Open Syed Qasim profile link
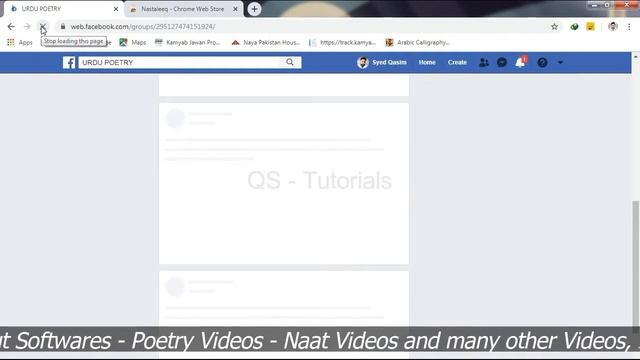Screen dimensions: 640x360 [x=382, y=62]
